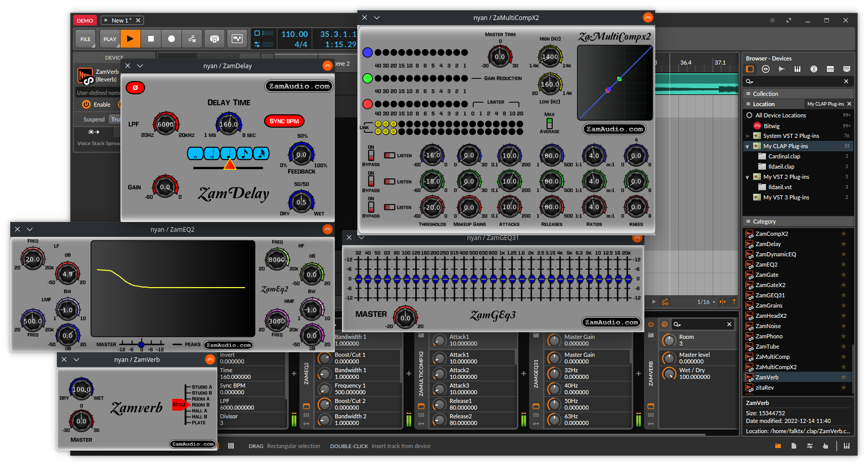
Task: Open the FILE menu
Action: pos(86,39)
